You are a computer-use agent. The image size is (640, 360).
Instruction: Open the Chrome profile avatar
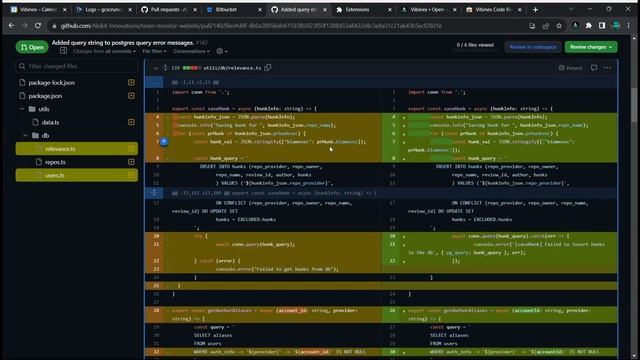point(616,26)
